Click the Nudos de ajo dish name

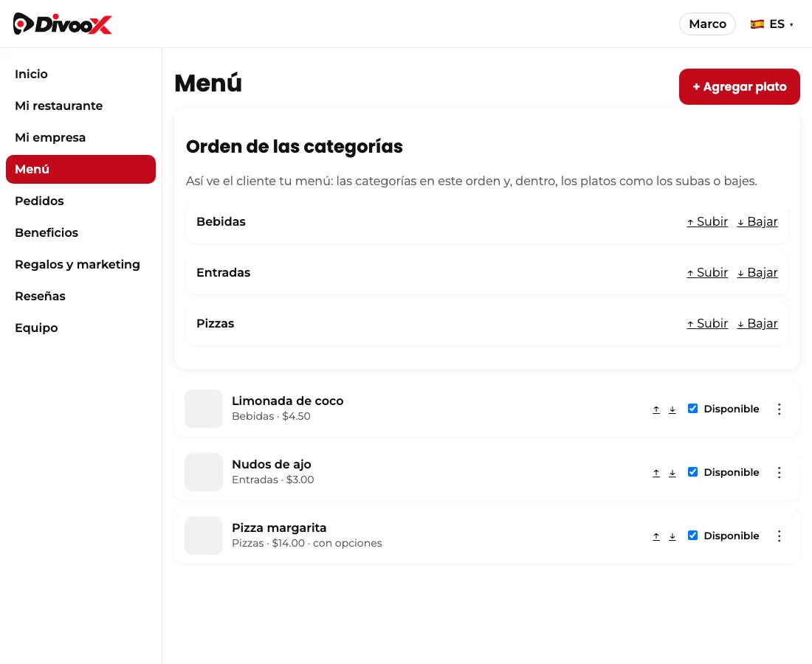(x=272, y=465)
